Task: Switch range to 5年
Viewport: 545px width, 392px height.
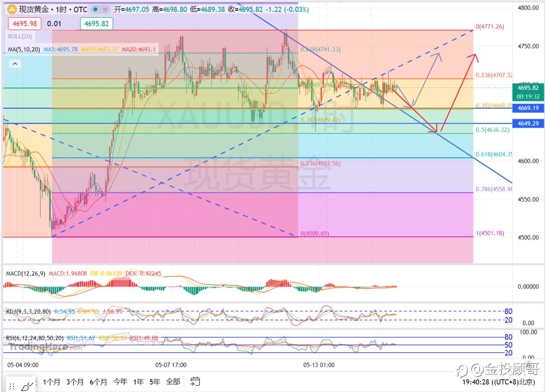Action: (x=155, y=382)
